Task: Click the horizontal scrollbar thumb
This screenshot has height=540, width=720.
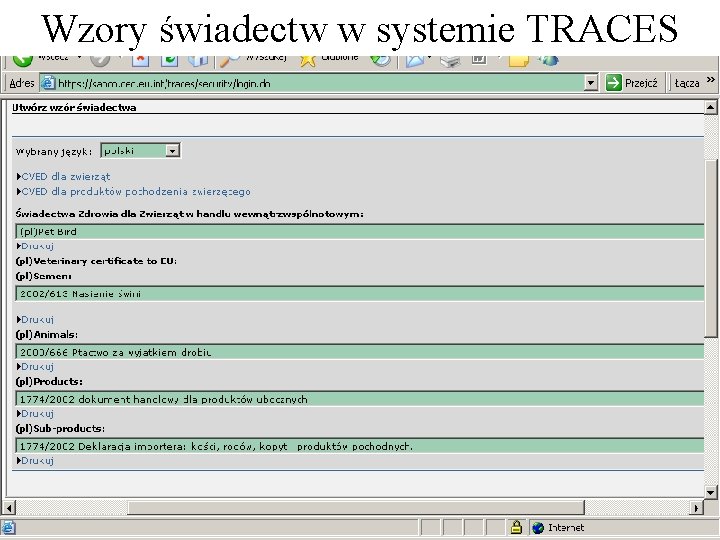Action: (x=356, y=508)
